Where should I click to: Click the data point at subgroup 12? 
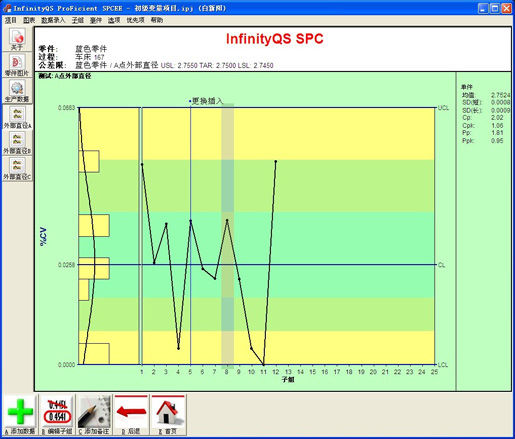(276, 161)
